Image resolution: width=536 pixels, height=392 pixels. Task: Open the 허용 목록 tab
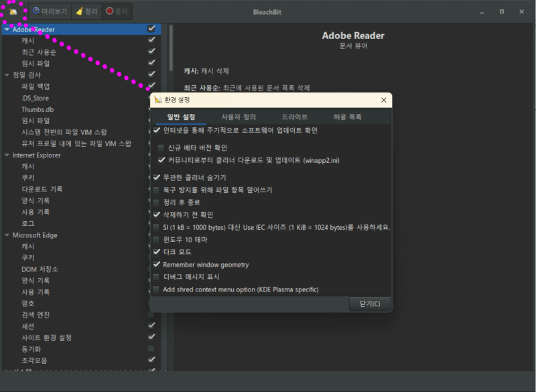(348, 117)
